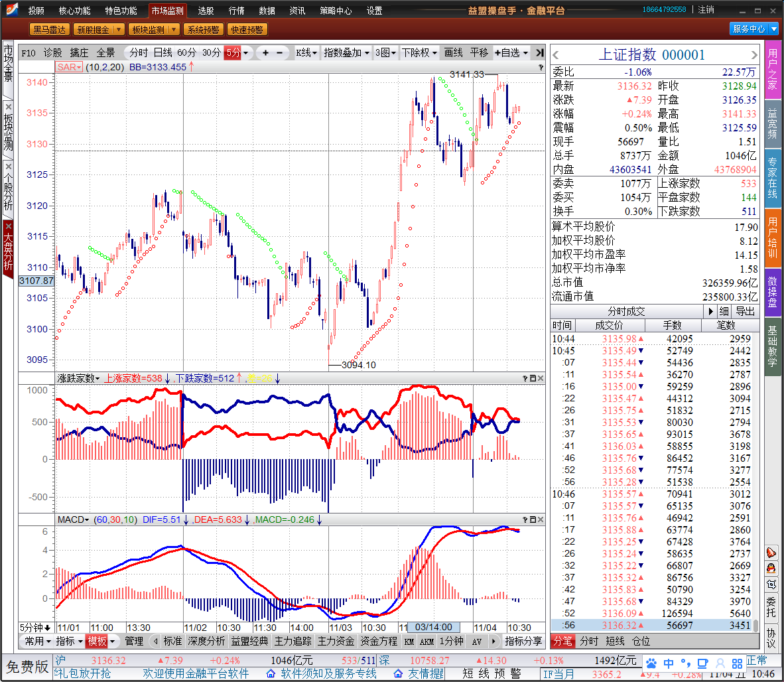The image size is (784, 682).
Task: Select the 分时 chart mode
Action: 139,53
